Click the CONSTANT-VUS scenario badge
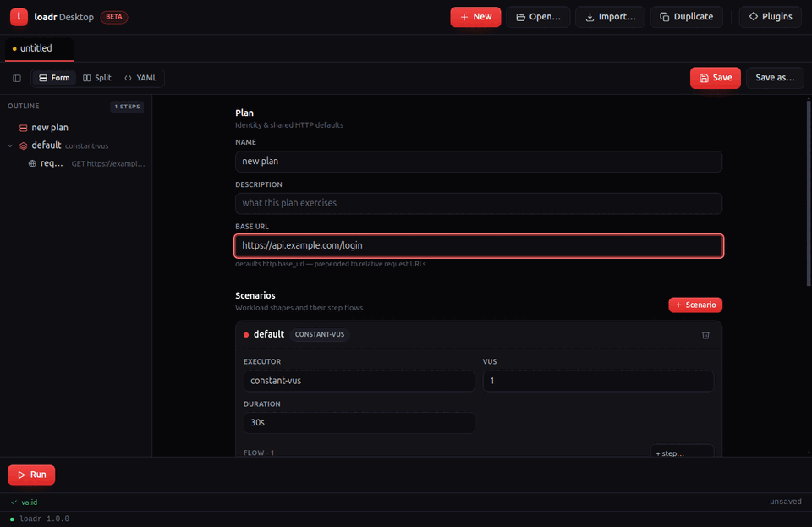The height and width of the screenshot is (527, 812). 320,334
